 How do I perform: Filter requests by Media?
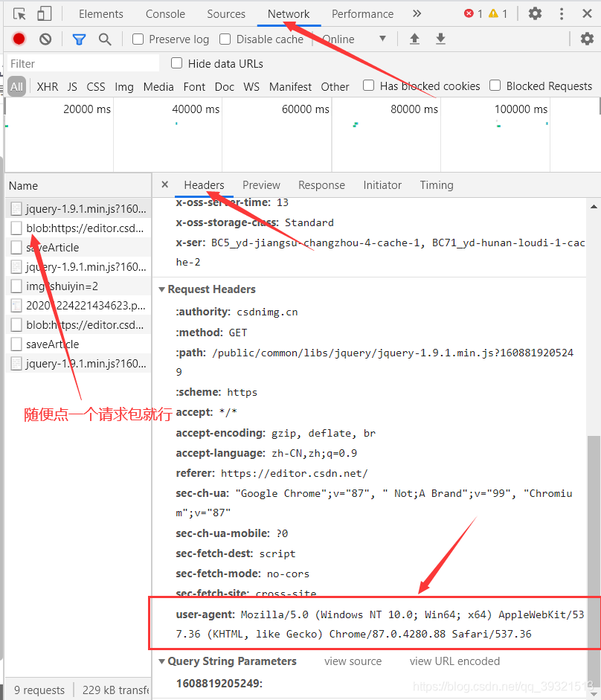(158, 86)
